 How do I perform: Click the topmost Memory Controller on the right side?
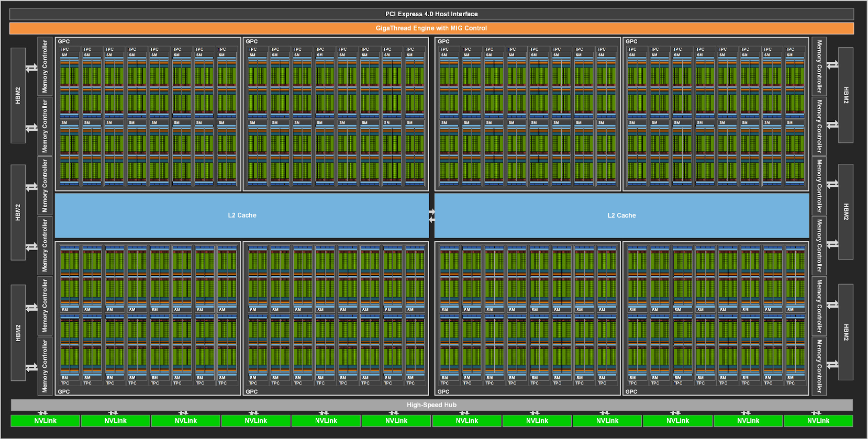point(819,66)
